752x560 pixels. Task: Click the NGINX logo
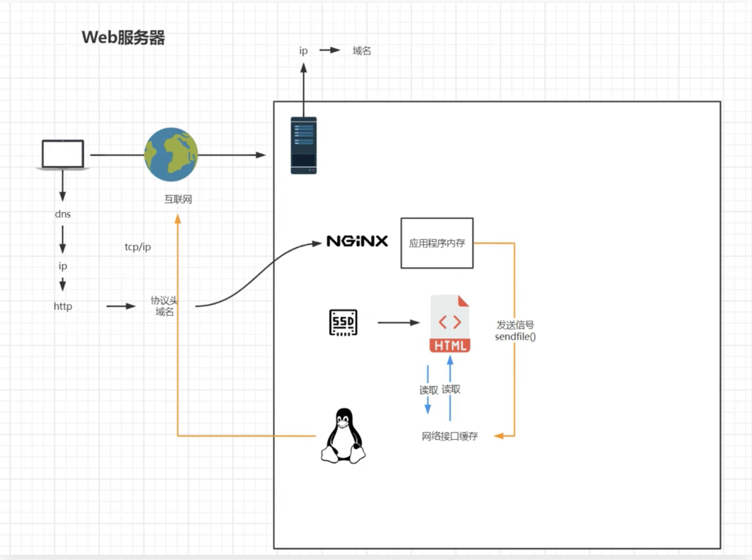point(357,241)
